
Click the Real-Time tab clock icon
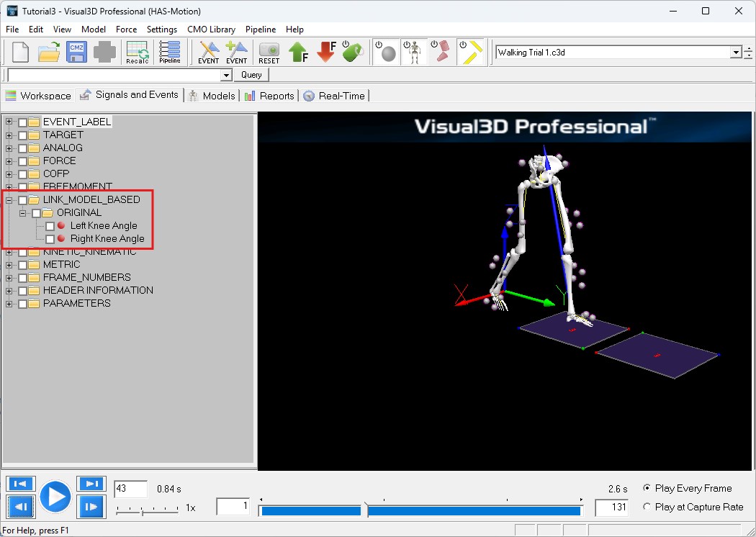pyautogui.click(x=309, y=96)
